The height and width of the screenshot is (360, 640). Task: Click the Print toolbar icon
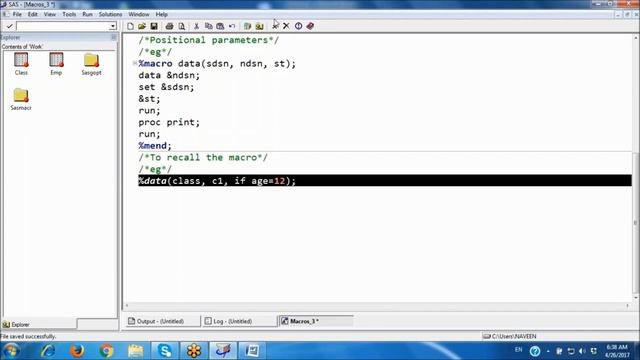[x=169, y=26]
